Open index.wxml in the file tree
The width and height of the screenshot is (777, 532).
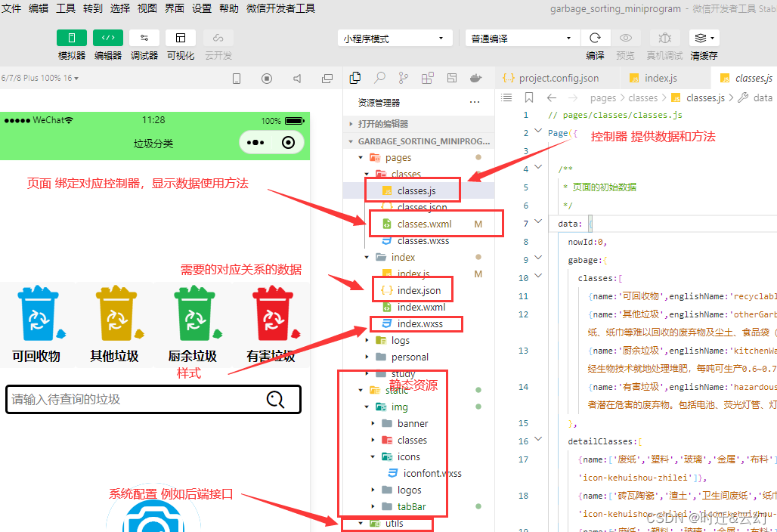point(419,307)
